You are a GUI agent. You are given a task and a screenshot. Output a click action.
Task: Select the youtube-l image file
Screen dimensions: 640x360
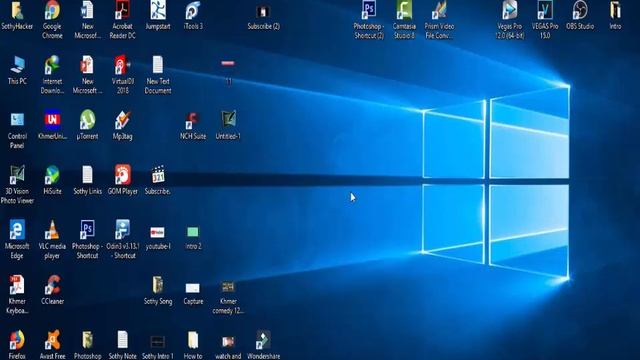coord(158,232)
